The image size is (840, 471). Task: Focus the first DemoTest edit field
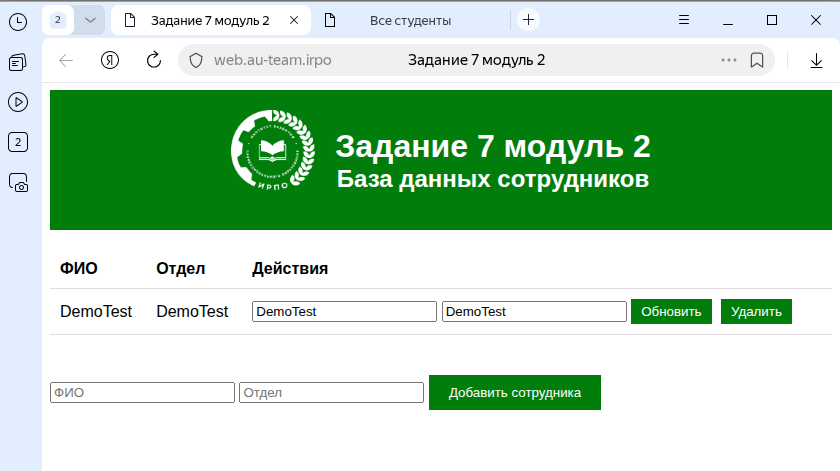[x=344, y=311]
